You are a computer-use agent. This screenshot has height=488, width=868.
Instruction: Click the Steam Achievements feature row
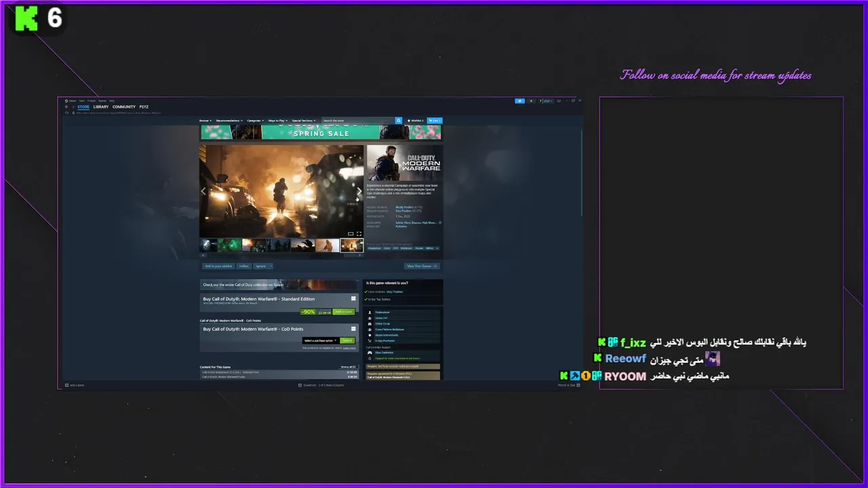tap(403, 335)
